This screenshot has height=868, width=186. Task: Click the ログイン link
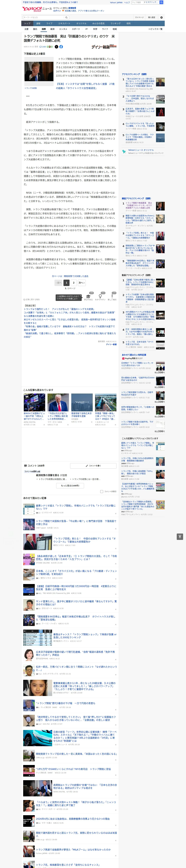57,11
